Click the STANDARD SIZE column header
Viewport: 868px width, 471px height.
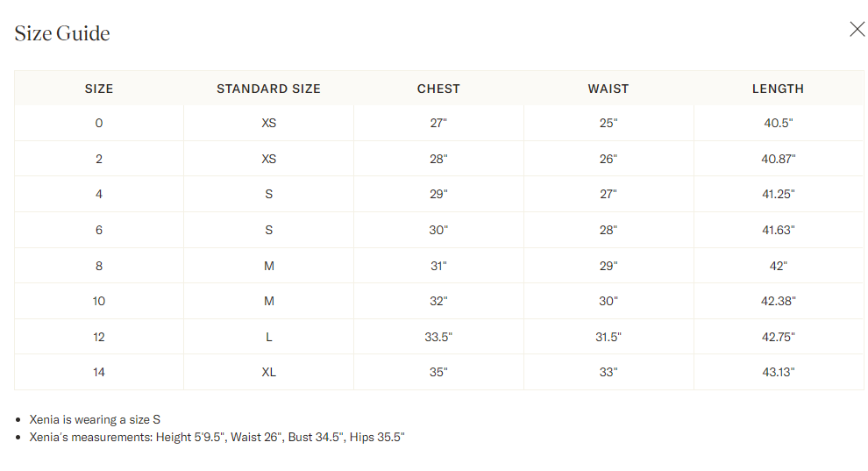tap(268, 89)
